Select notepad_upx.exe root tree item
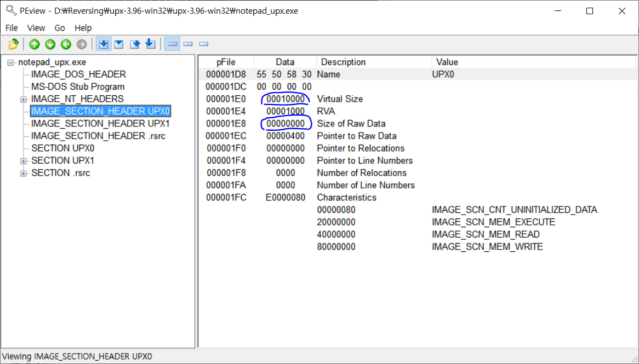Image resolution: width=639 pixels, height=364 pixels. tap(52, 62)
